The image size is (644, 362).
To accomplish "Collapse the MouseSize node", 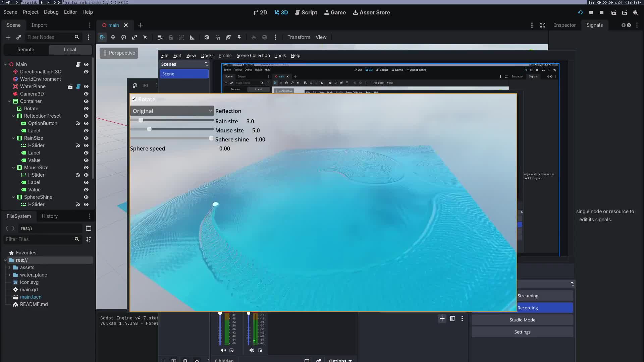I will coord(13,168).
